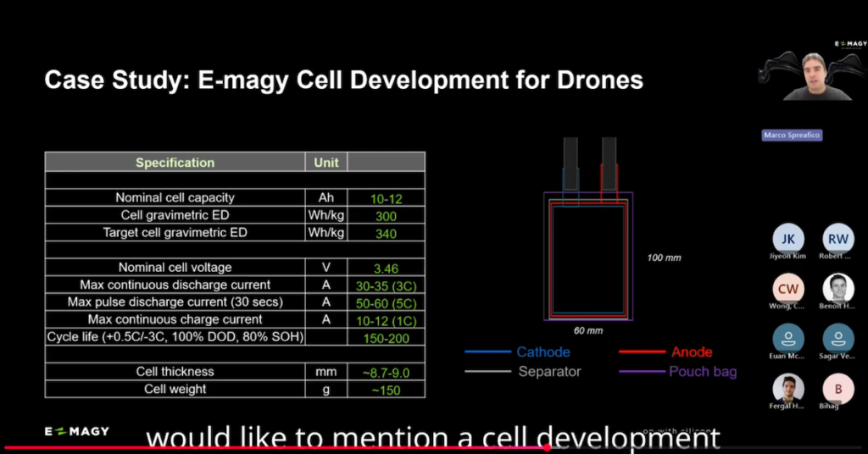Image resolution: width=868 pixels, height=454 pixels.
Task: Click the Wh/kg unit in Cell gravimetric ED row
Action: tap(326, 215)
